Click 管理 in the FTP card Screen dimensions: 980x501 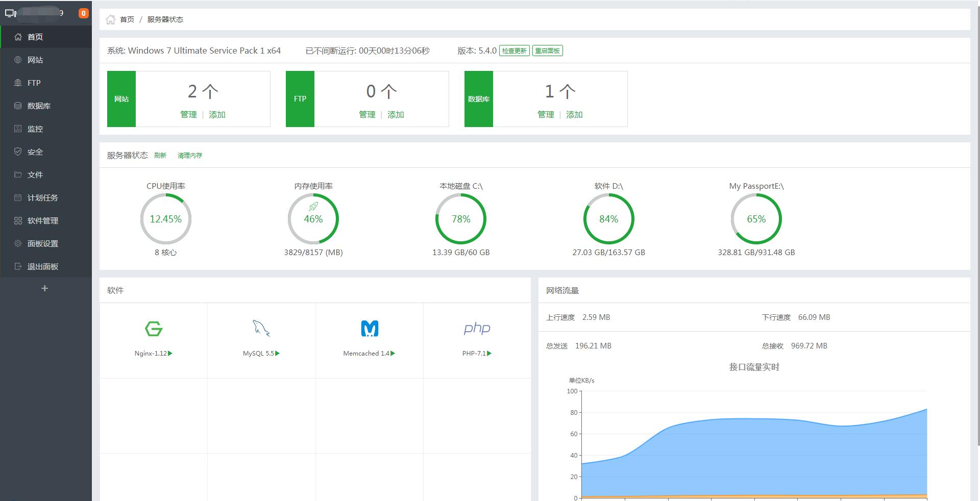click(367, 114)
